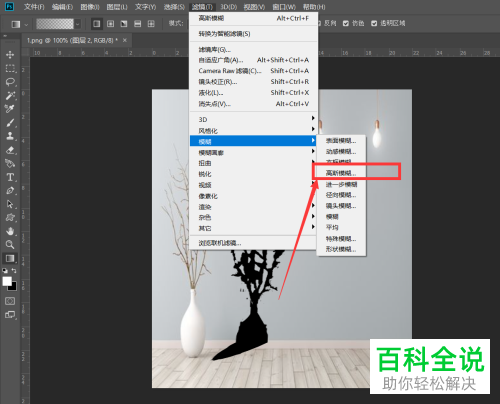Toggle Quick Mask mode icon
This screenshot has height=404, width=500.
click(10, 301)
